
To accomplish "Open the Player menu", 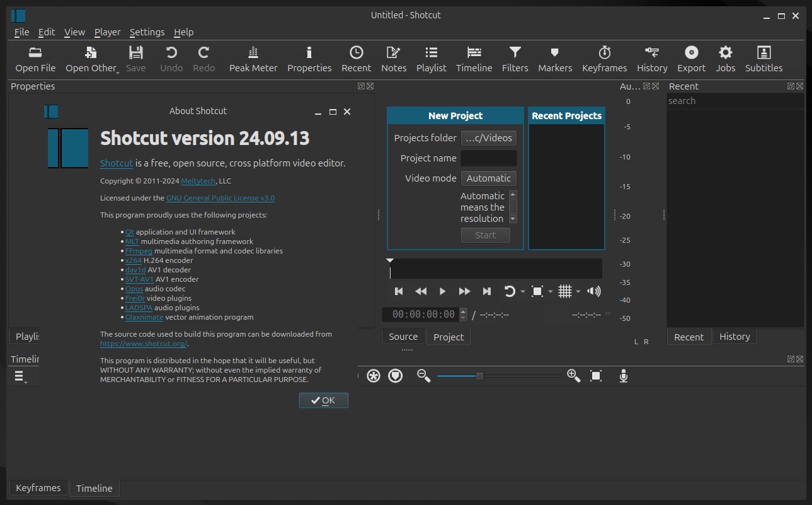I will tap(107, 32).
